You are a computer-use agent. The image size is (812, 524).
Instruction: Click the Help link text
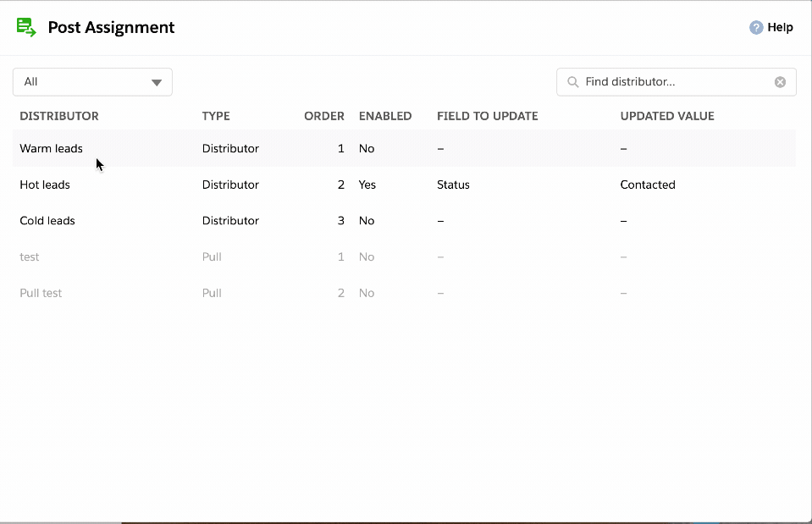click(780, 27)
